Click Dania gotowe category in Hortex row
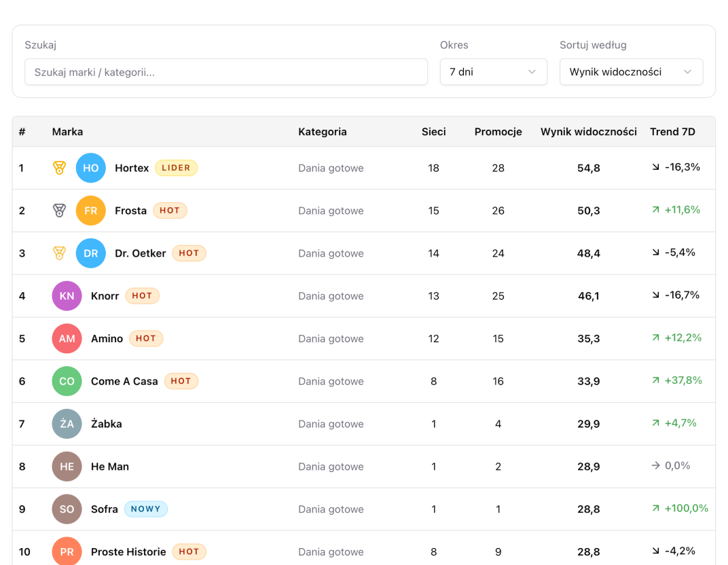Screen dimensions: 728x565 point(331,168)
